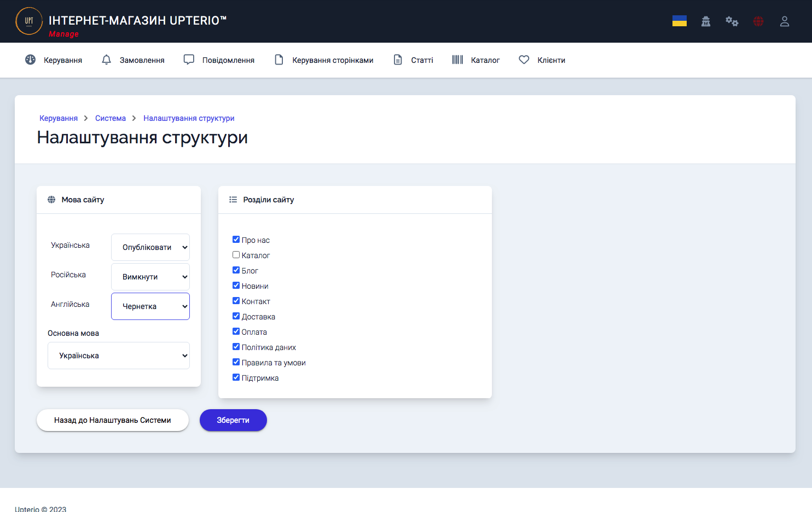The image size is (812, 512).
Task: Click the red globe icon in header
Action: 758,21
